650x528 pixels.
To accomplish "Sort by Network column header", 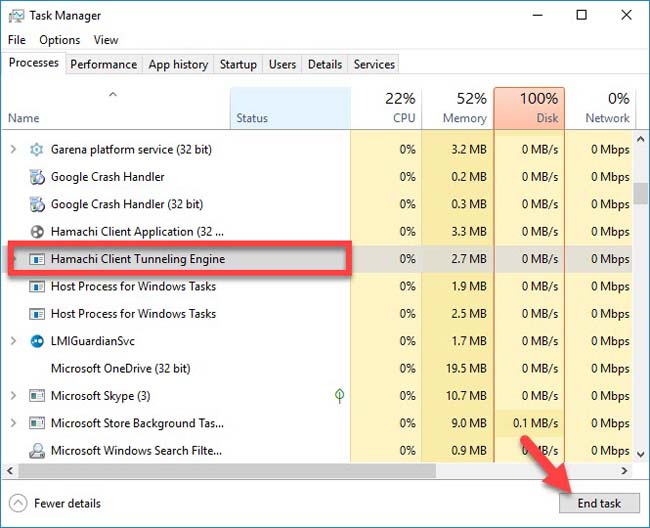I will click(599, 109).
